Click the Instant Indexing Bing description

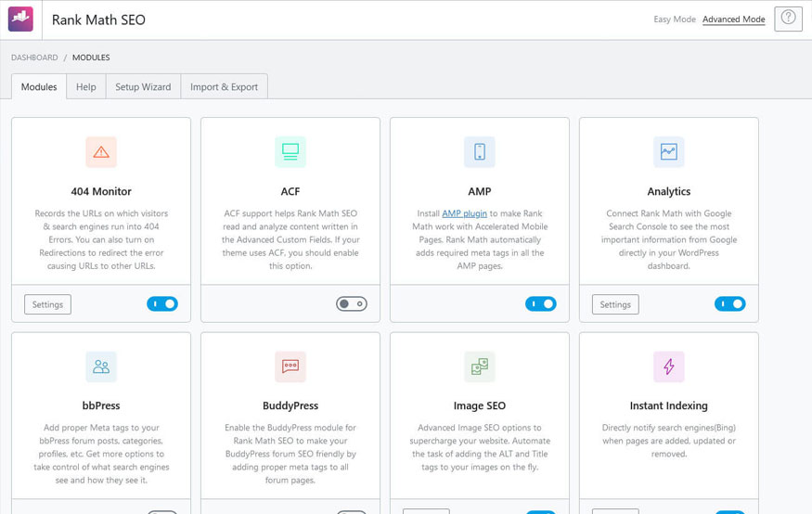[x=668, y=441]
